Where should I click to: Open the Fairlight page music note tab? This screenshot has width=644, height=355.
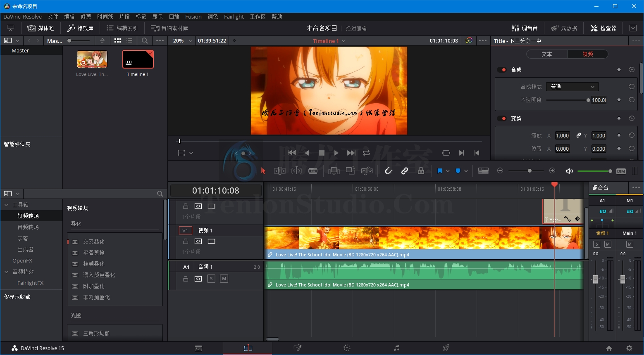pos(396,348)
